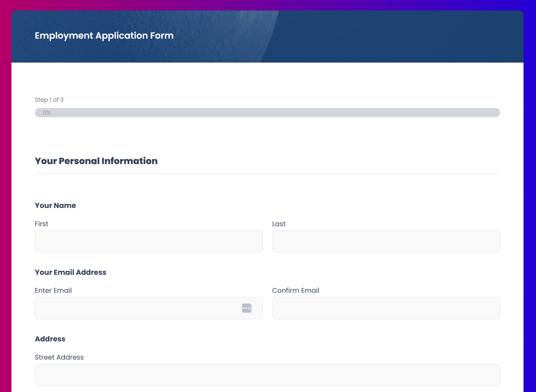Click into the First name input field
Viewport: 536px width, 392px height.
148,241
